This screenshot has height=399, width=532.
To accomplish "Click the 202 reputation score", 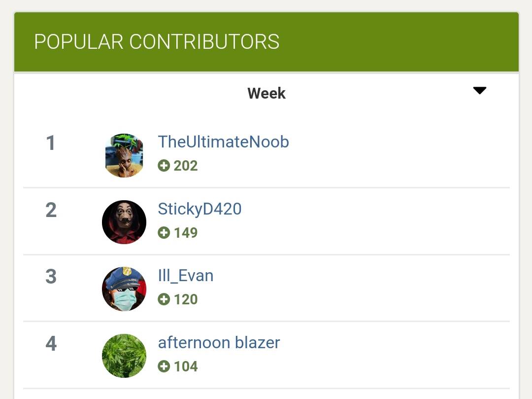I will (186, 166).
